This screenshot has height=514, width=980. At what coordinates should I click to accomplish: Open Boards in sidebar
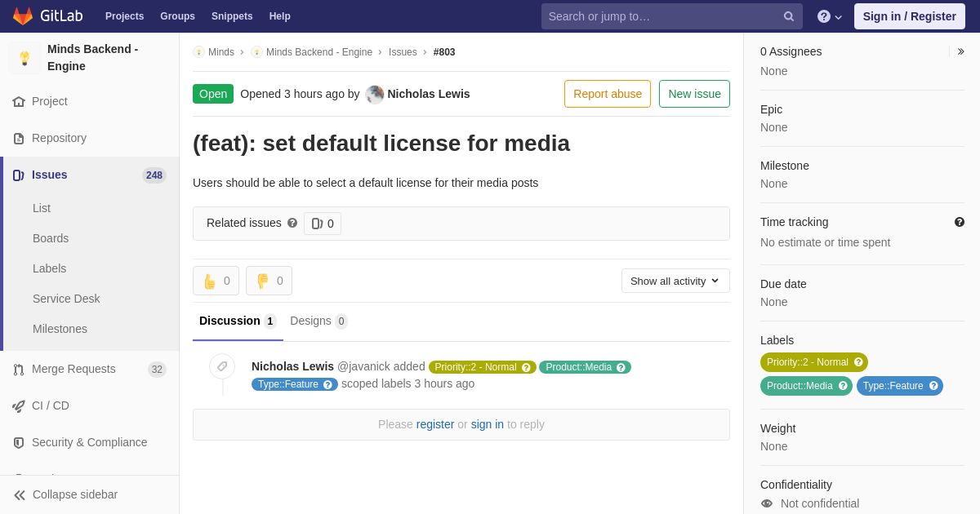point(51,238)
